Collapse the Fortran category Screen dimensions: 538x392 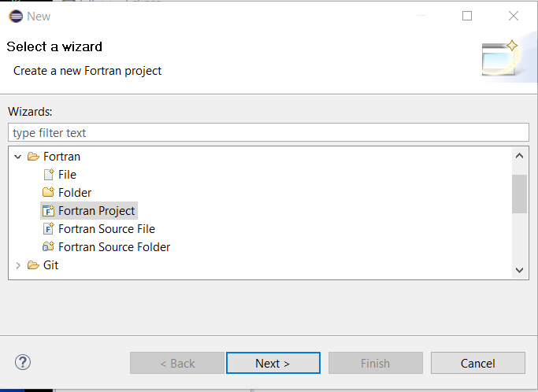point(18,157)
